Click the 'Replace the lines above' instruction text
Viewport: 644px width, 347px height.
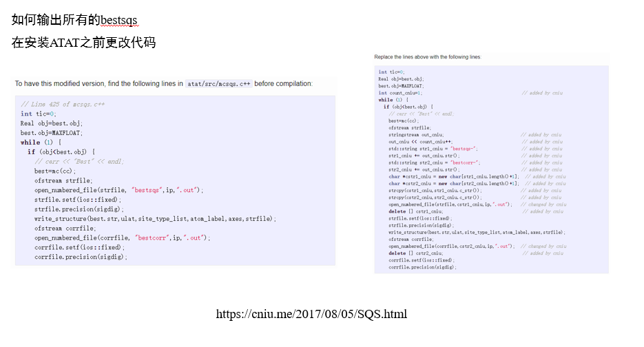(x=428, y=56)
